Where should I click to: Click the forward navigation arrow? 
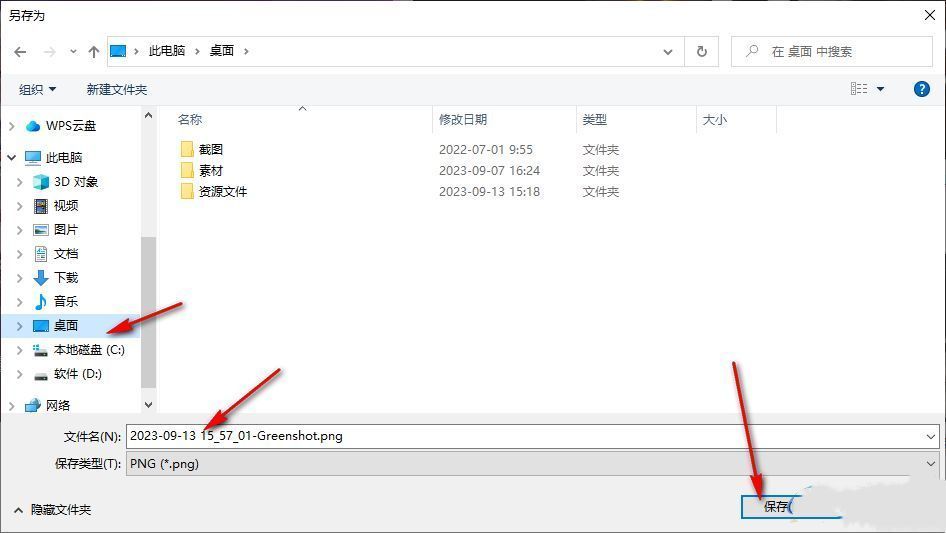(49, 52)
